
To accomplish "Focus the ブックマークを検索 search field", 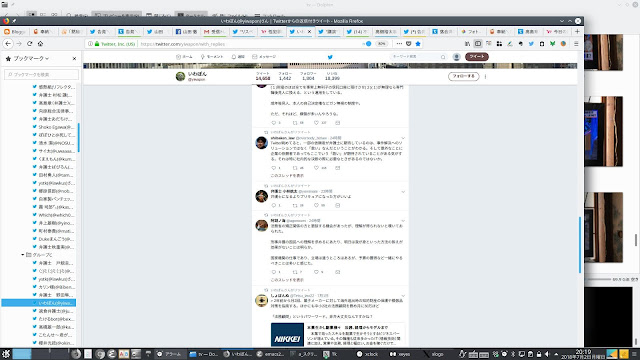I will point(41,74).
